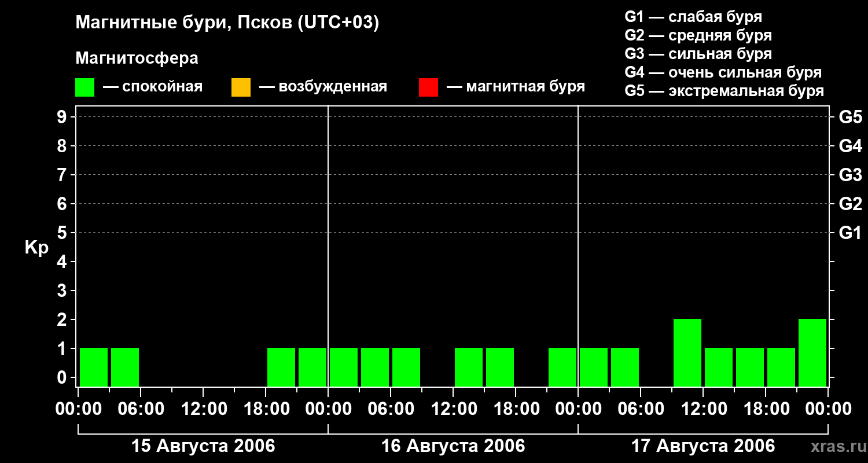Click the 'G2 — средняя буря' legend line

pos(698,35)
